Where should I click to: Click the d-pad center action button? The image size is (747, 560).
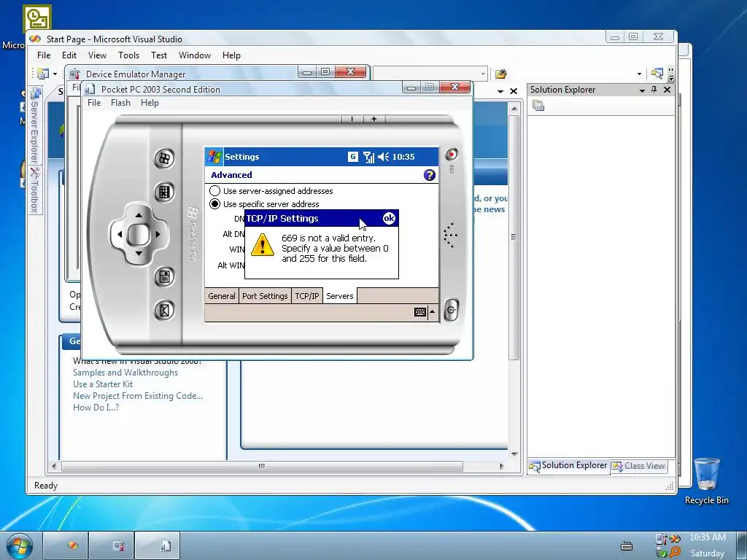139,234
